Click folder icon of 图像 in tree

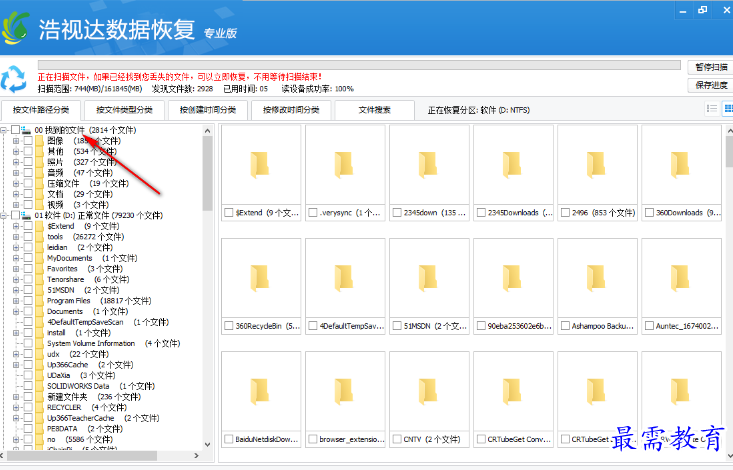click(39, 141)
